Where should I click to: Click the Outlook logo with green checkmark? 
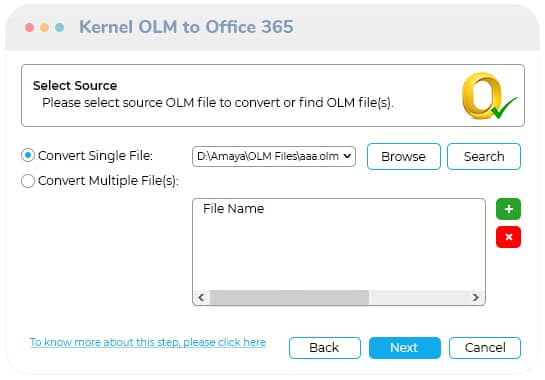tap(489, 96)
